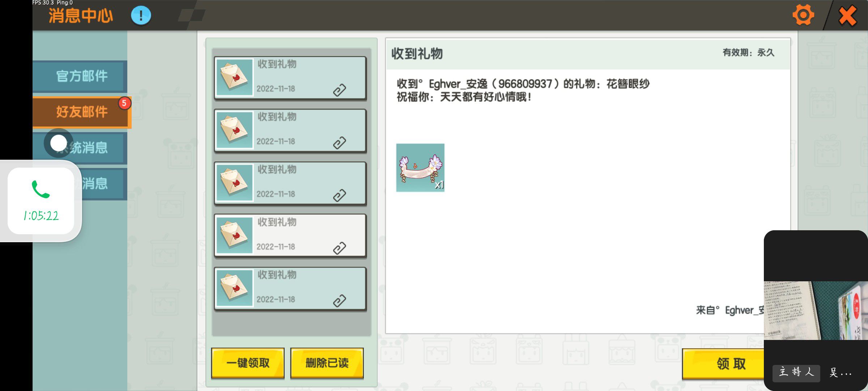
Task: Click the 删除已读 button
Action: click(x=327, y=363)
